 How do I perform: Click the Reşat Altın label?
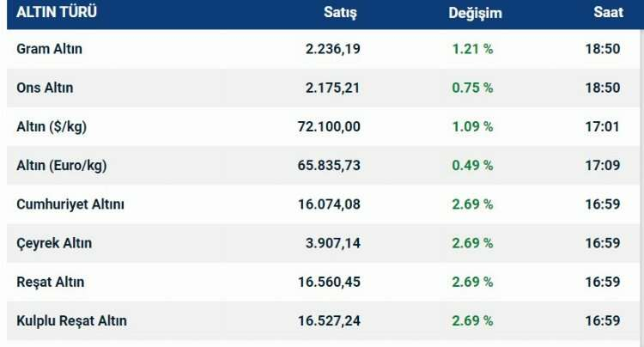tap(51, 282)
